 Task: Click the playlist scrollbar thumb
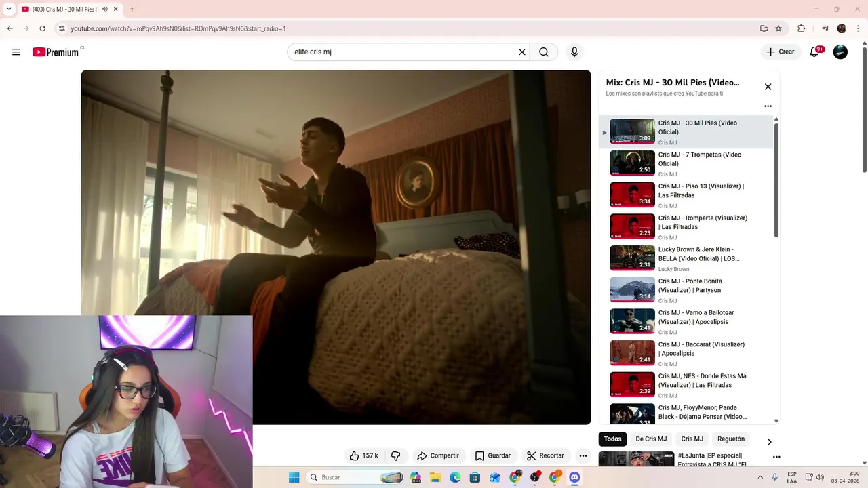[776, 180]
